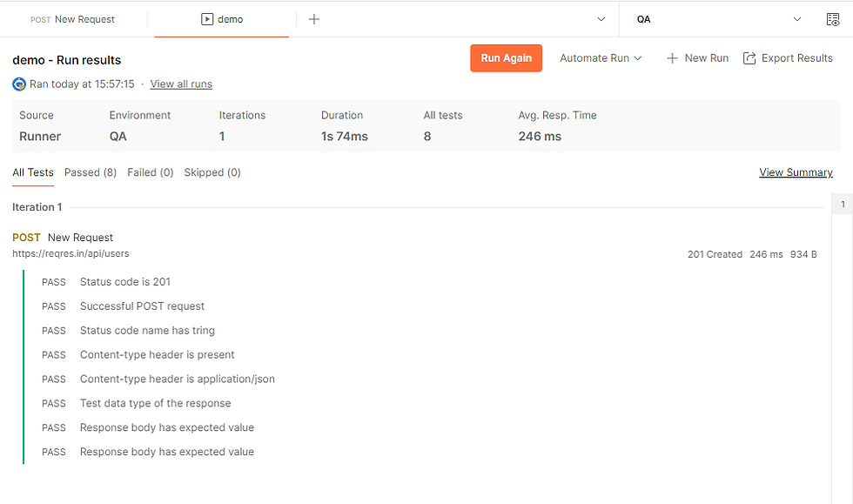The width and height of the screenshot is (853, 504).
Task: Click the reqres.in/api/users URL
Action: pyautogui.click(x=71, y=253)
